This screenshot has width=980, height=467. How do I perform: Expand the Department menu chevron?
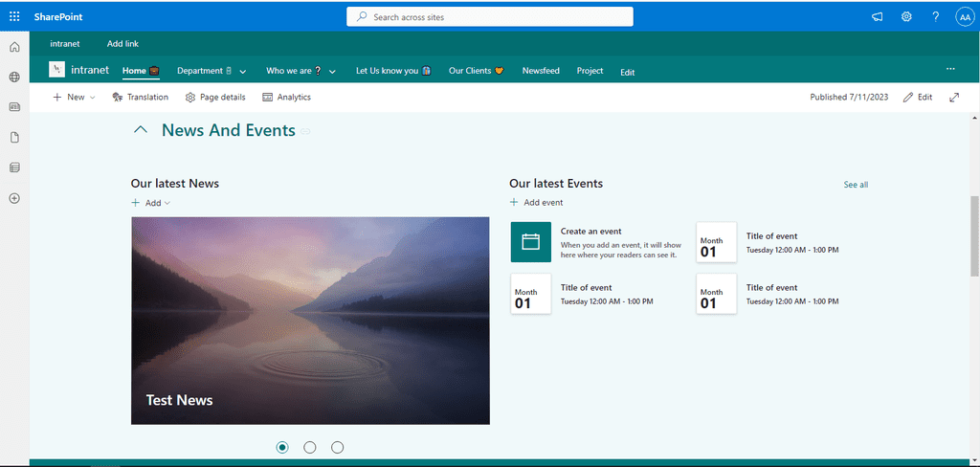point(242,72)
